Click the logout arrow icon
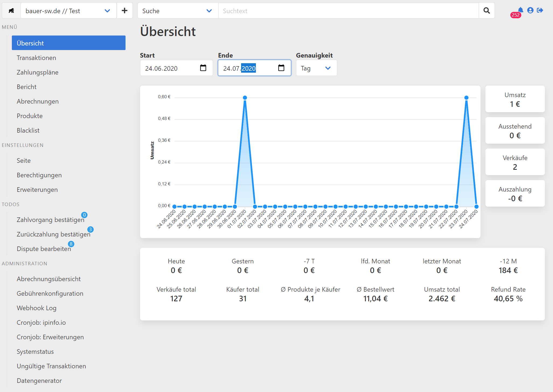The image size is (553, 392). [540, 10]
